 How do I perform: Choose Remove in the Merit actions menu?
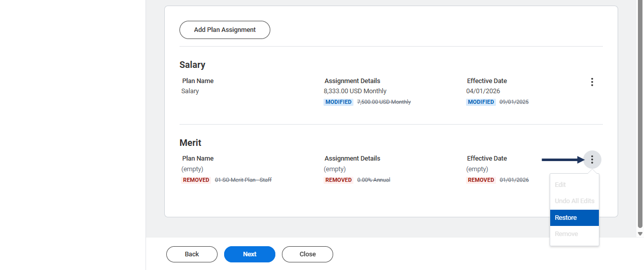tap(574, 234)
